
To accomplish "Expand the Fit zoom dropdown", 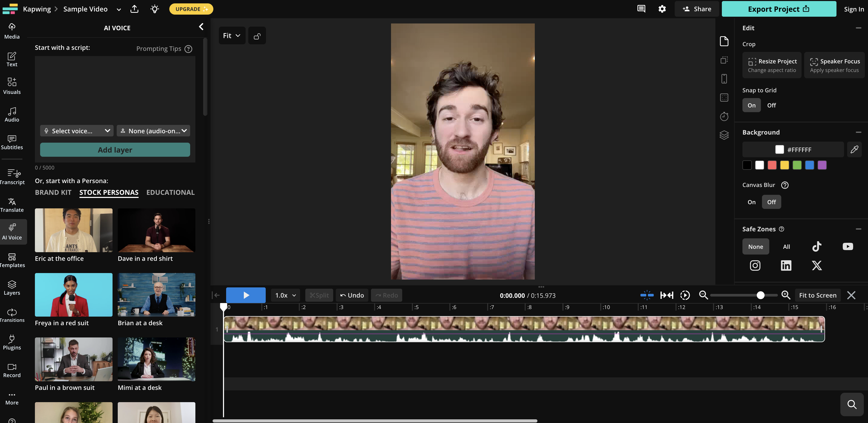I will [232, 36].
